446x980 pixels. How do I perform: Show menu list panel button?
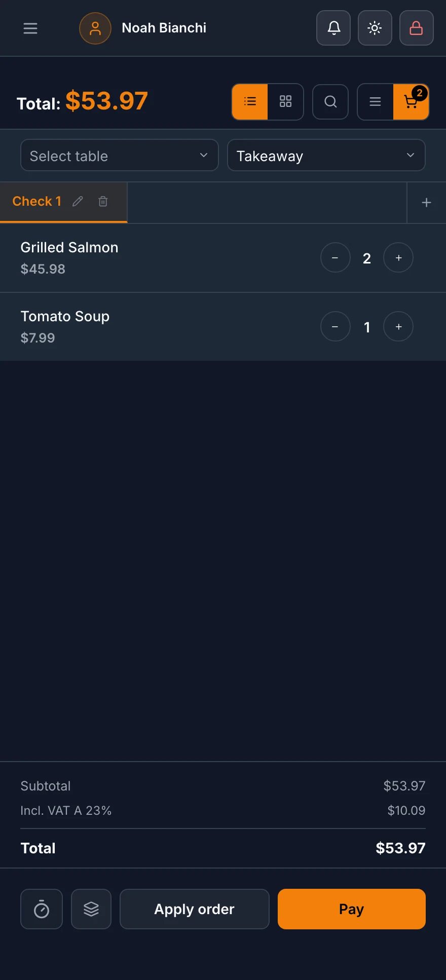coord(376,102)
